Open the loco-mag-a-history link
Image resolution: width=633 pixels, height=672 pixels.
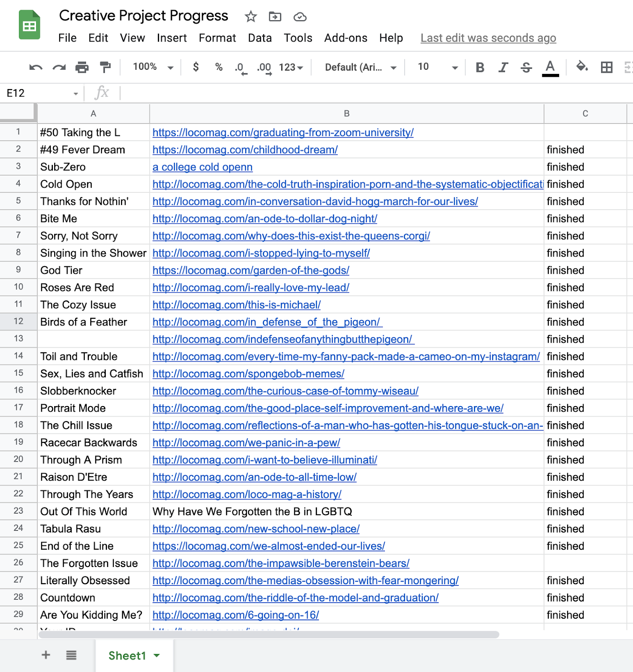(247, 494)
